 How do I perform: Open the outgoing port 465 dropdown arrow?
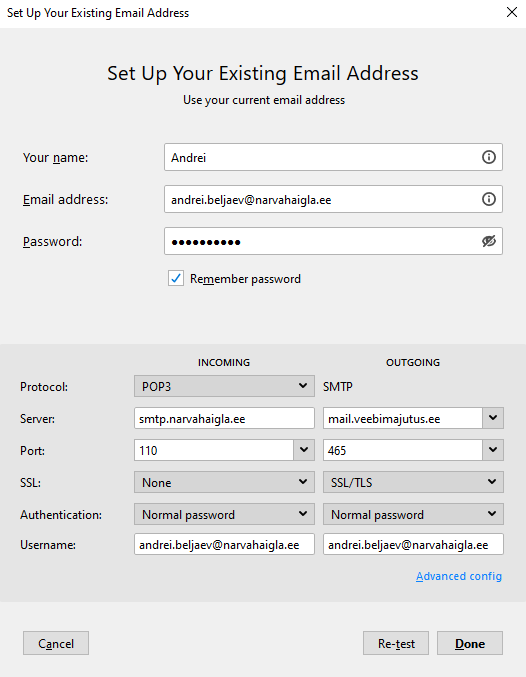click(493, 450)
